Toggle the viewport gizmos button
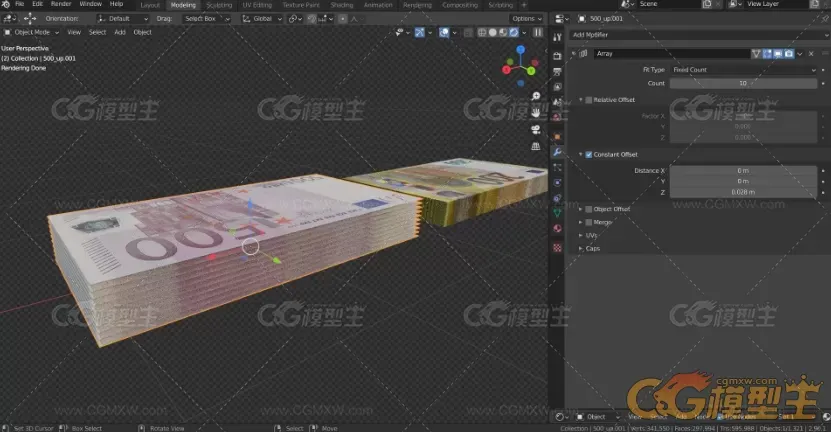This screenshot has width=831, height=432. click(x=420, y=32)
